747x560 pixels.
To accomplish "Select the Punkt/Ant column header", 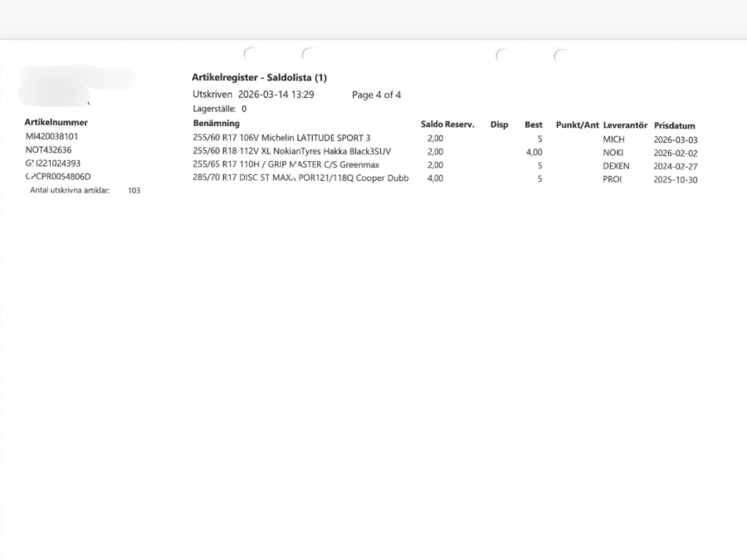I will (x=577, y=124).
